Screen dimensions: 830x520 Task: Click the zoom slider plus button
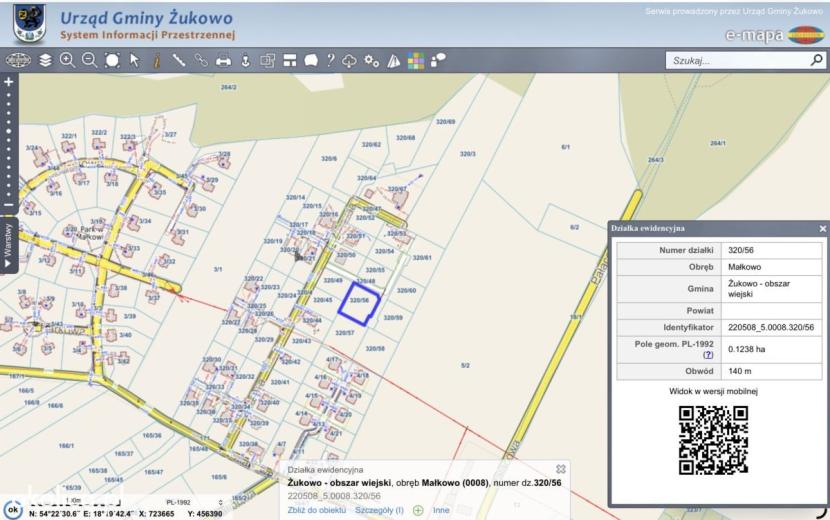(x=8, y=82)
